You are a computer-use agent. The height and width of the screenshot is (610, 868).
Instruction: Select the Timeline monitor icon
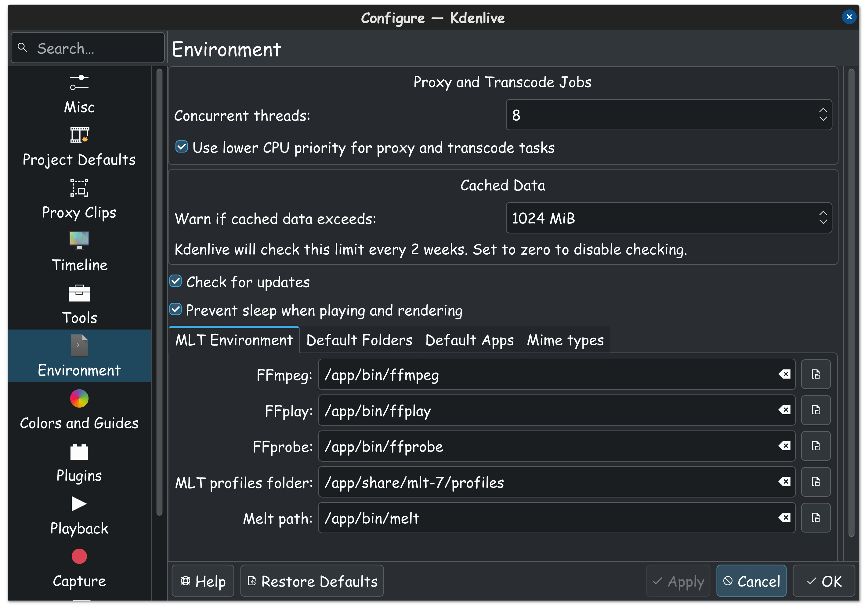pos(79,240)
